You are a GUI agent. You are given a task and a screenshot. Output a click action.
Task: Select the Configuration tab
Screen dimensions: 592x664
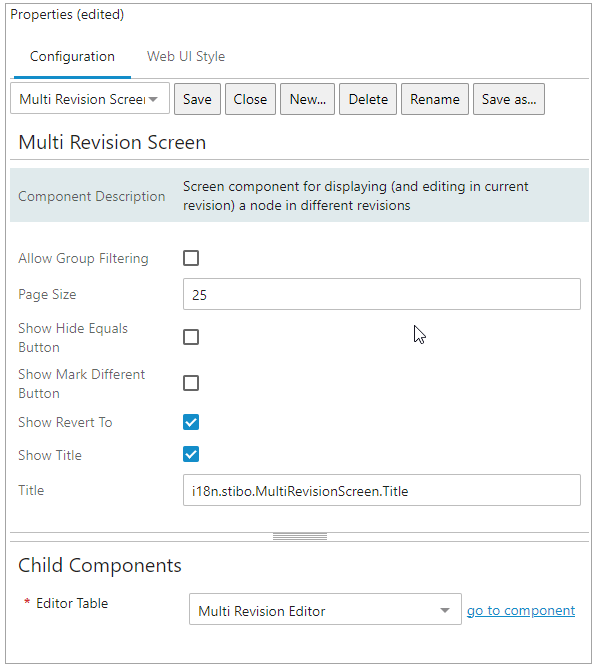72,56
